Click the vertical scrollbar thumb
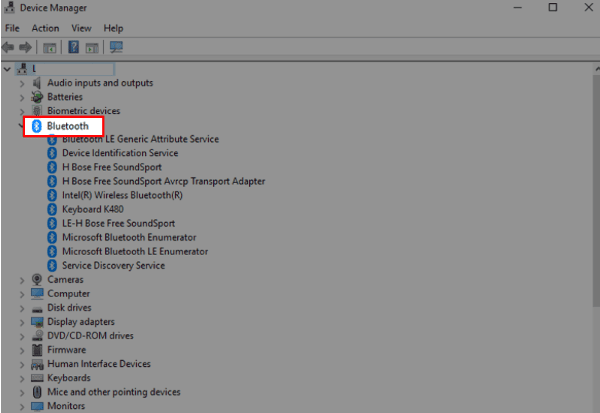600x413 pixels. tap(596, 190)
